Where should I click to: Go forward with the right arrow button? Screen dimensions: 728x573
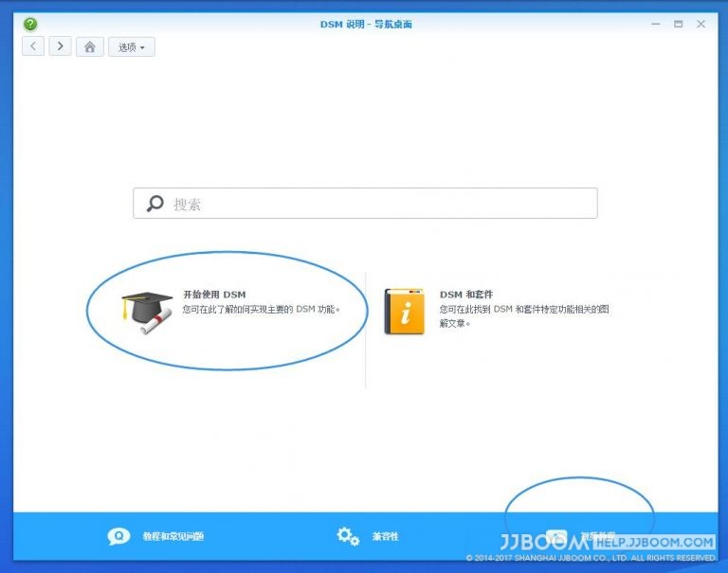tap(61, 46)
